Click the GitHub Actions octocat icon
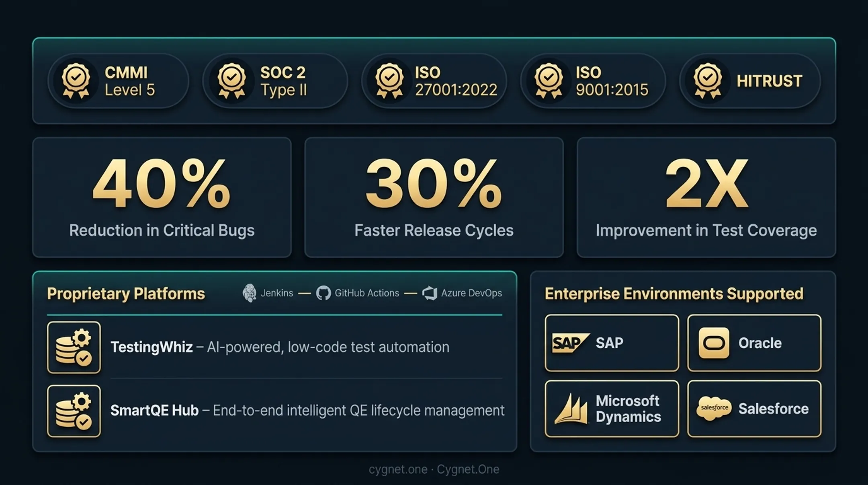Viewport: 868px width, 485px height. 323,293
